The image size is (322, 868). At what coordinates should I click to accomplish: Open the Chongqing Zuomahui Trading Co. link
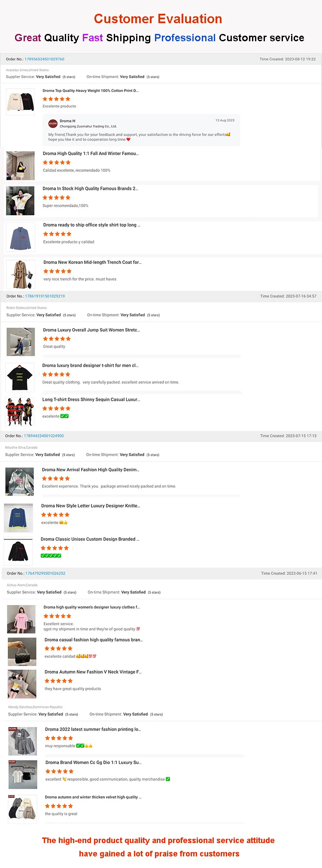click(88, 126)
